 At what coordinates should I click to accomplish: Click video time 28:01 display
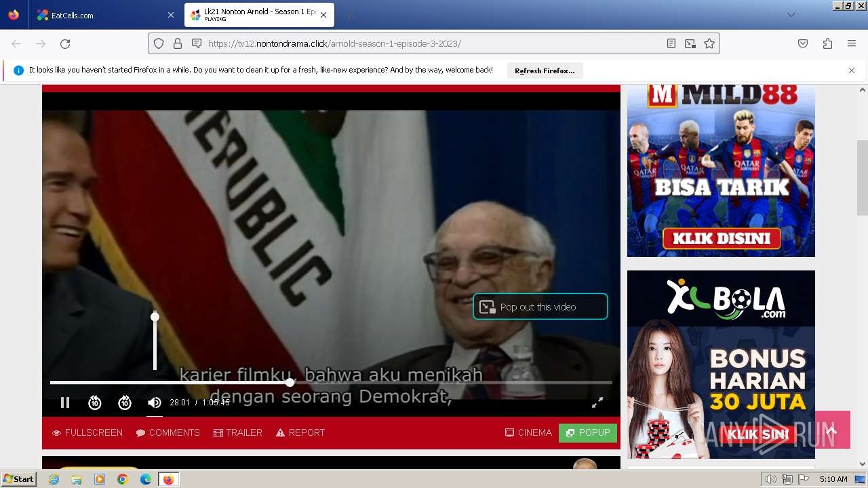pyautogui.click(x=180, y=403)
